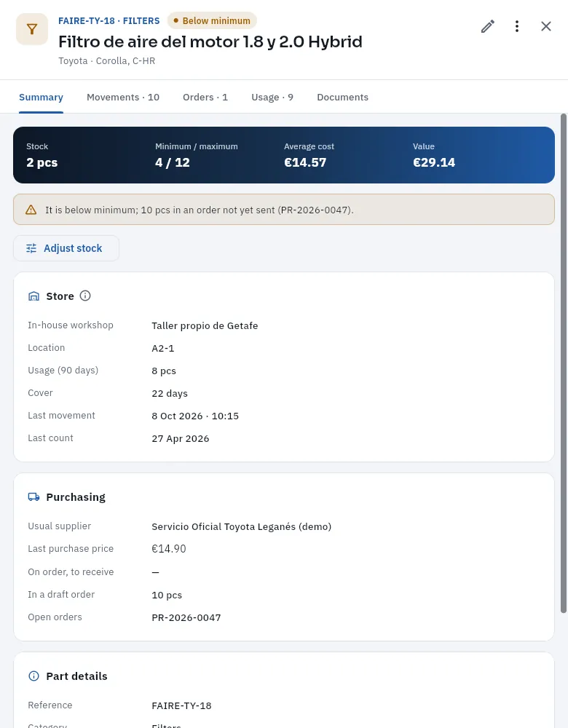Click the Minimum / maximum value 4 / 12
Image resolution: width=568 pixels, height=728 pixels.
tap(173, 162)
